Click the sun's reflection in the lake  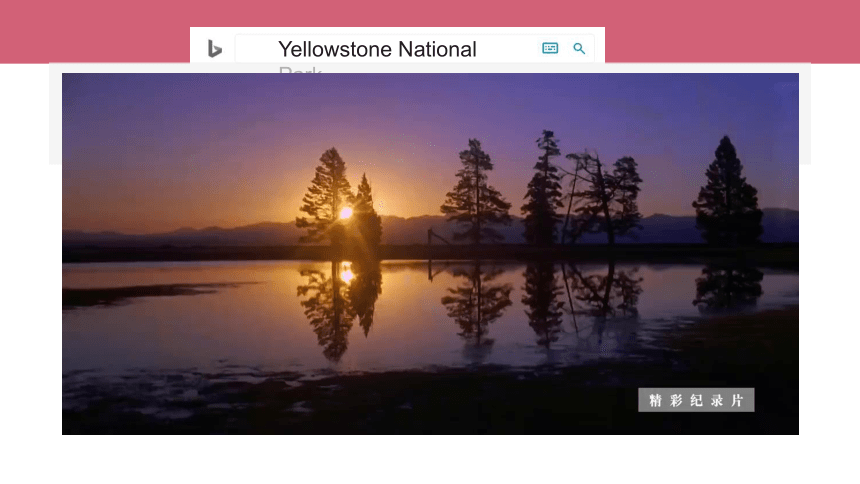pyautogui.click(x=347, y=274)
